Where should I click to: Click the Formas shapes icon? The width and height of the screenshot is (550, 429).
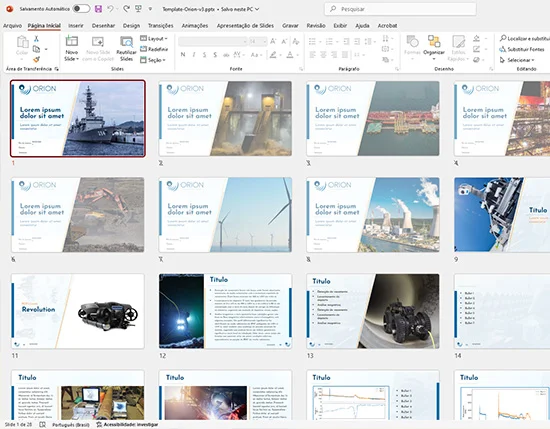[412, 42]
